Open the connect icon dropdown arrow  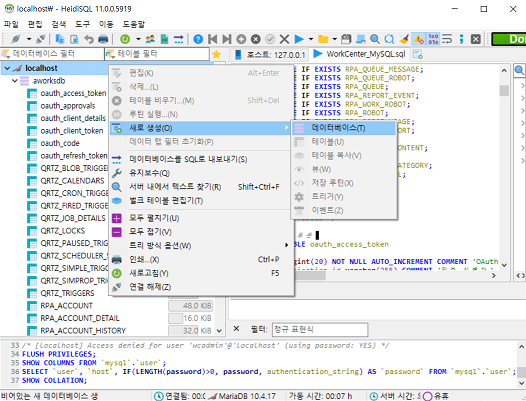[x=29, y=39]
